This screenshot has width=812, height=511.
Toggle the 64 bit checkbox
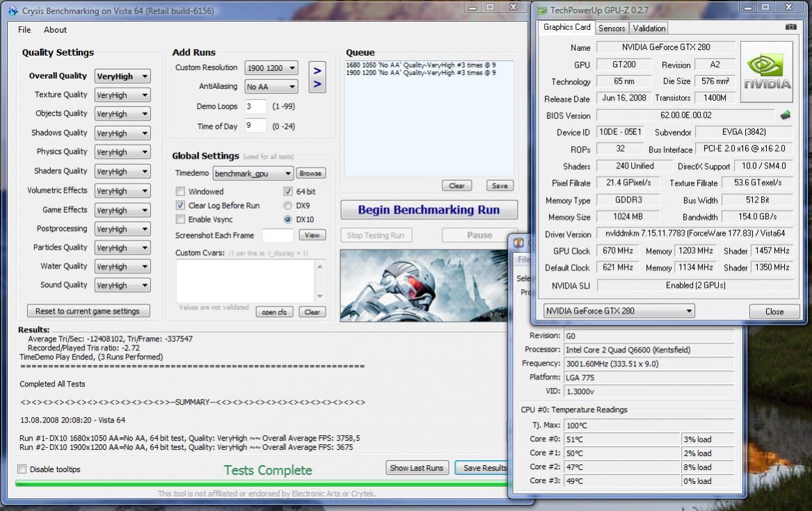[288, 191]
